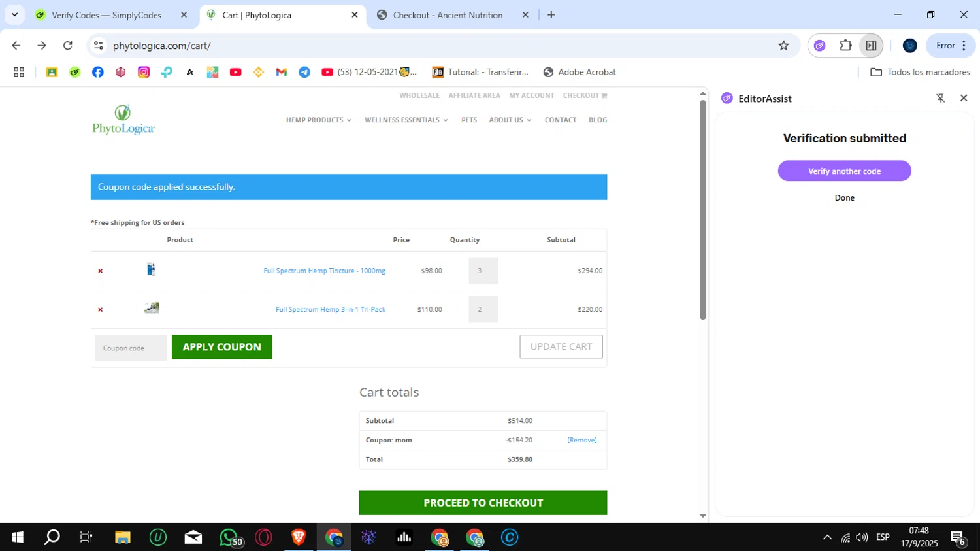Image resolution: width=980 pixels, height=551 pixels.
Task: Open the Google Classroom bookmark
Action: pyautogui.click(x=52, y=73)
